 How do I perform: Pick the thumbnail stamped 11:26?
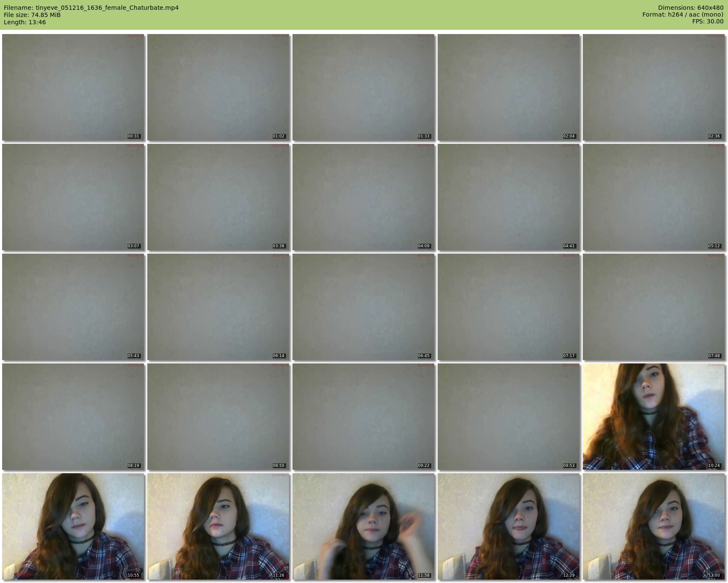click(x=218, y=526)
